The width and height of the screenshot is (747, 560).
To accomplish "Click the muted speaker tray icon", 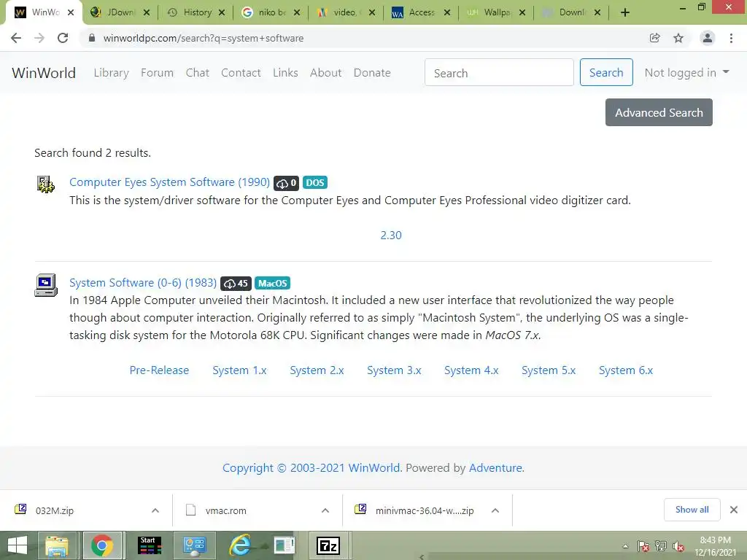I will click(x=678, y=546).
